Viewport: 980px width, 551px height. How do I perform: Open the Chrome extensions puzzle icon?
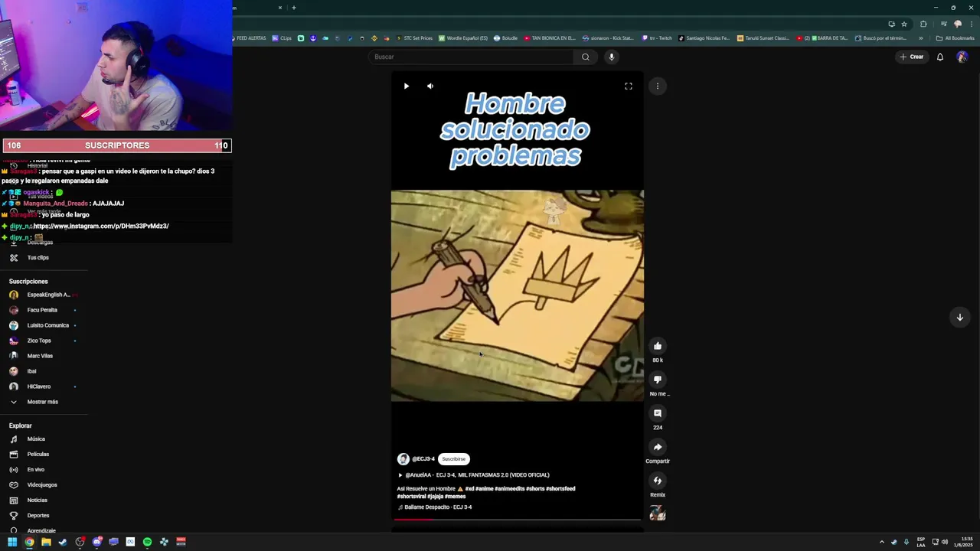(x=923, y=24)
